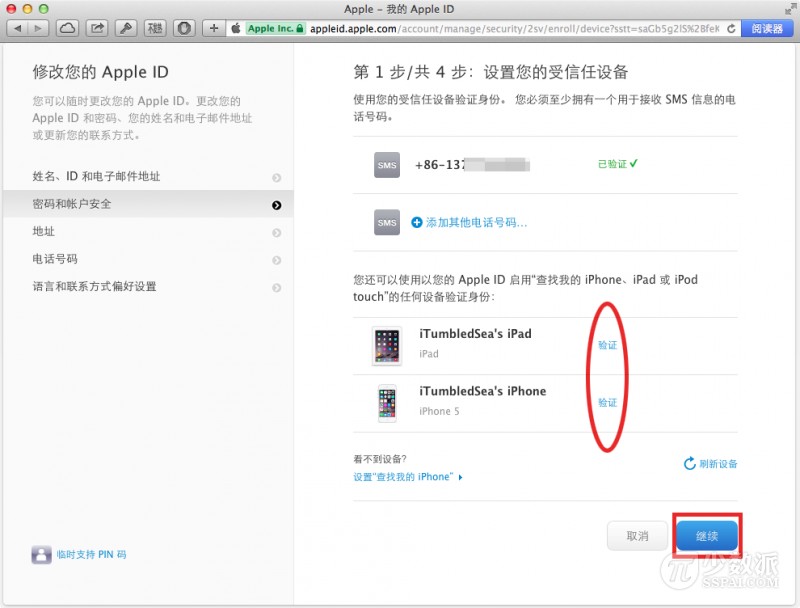
Task: Click the 已验证 verified status
Action: coord(617,164)
